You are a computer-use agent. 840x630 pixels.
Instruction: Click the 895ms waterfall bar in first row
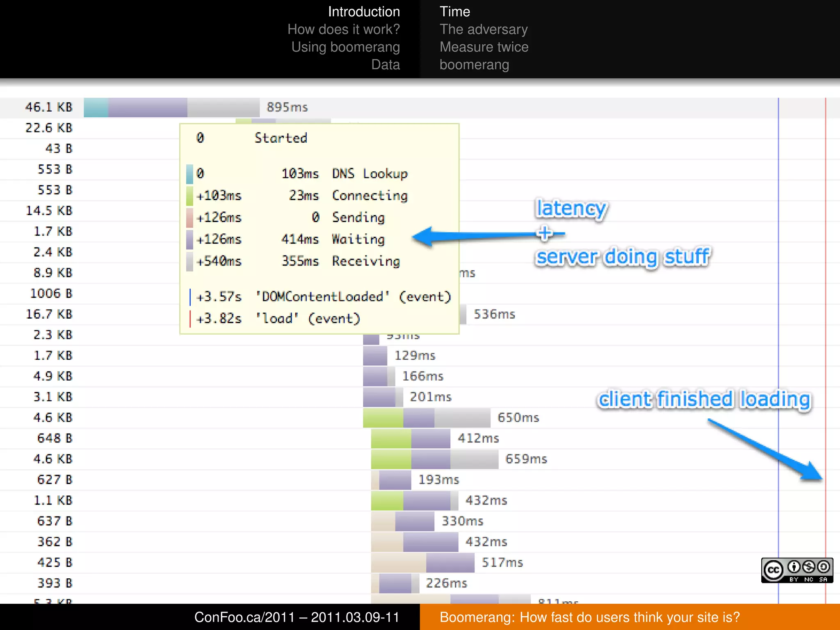(171, 107)
